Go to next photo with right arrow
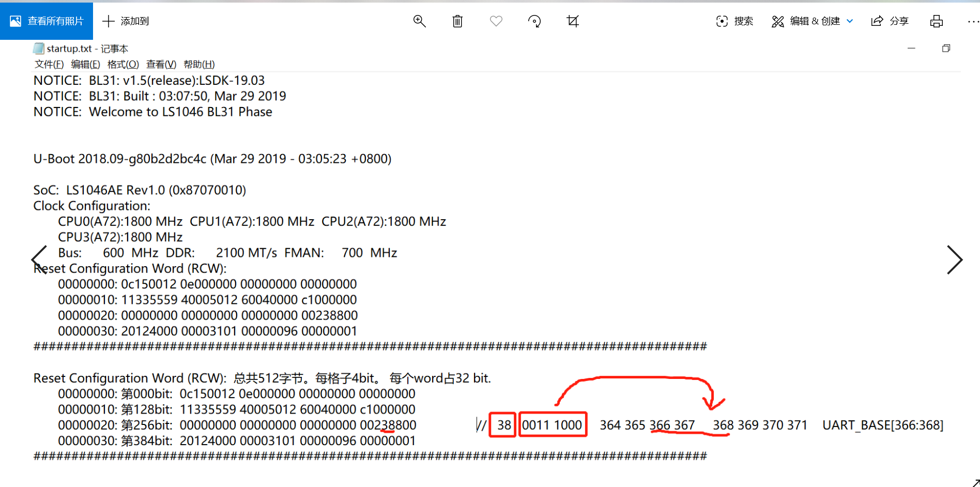This screenshot has height=487, width=980. [955, 260]
